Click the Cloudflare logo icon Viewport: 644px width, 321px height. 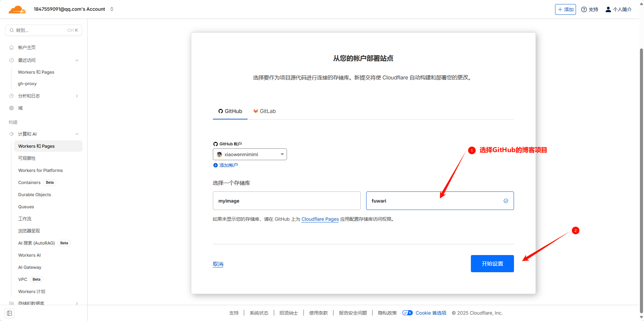pyautogui.click(x=17, y=9)
